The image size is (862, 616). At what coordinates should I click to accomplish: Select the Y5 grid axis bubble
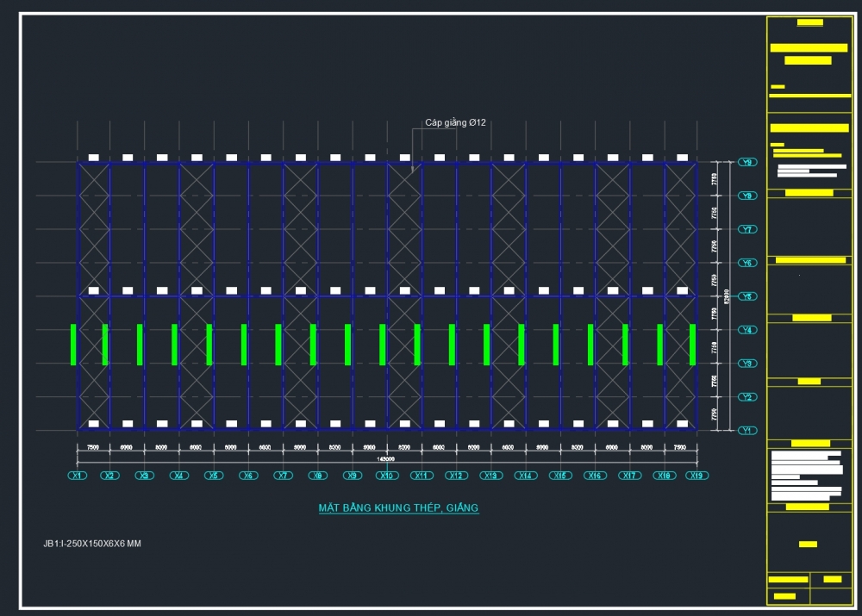(747, 296)
